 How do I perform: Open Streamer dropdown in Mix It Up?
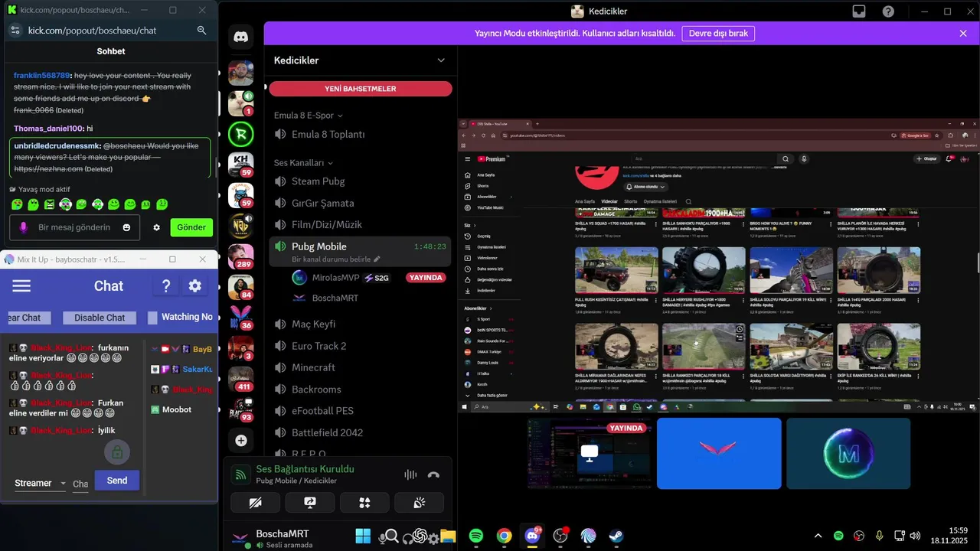point(41,484)
